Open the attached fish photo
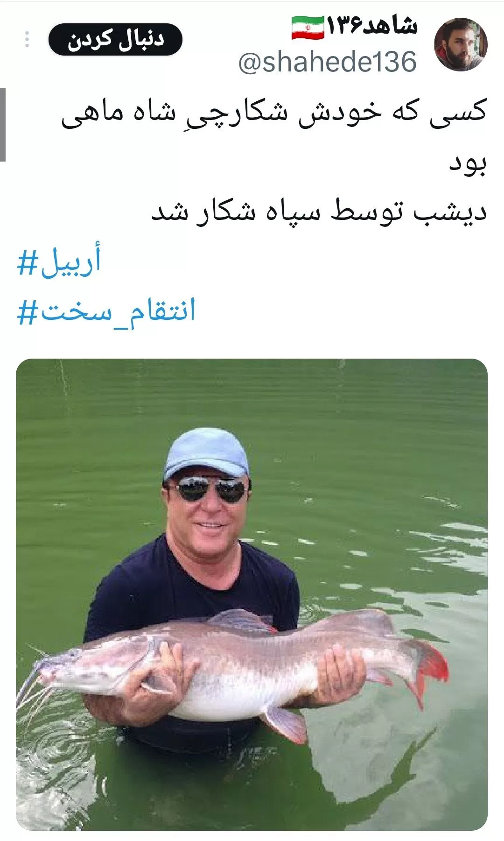504x841 pixels. pyautogui.click(x=252, y=594)
